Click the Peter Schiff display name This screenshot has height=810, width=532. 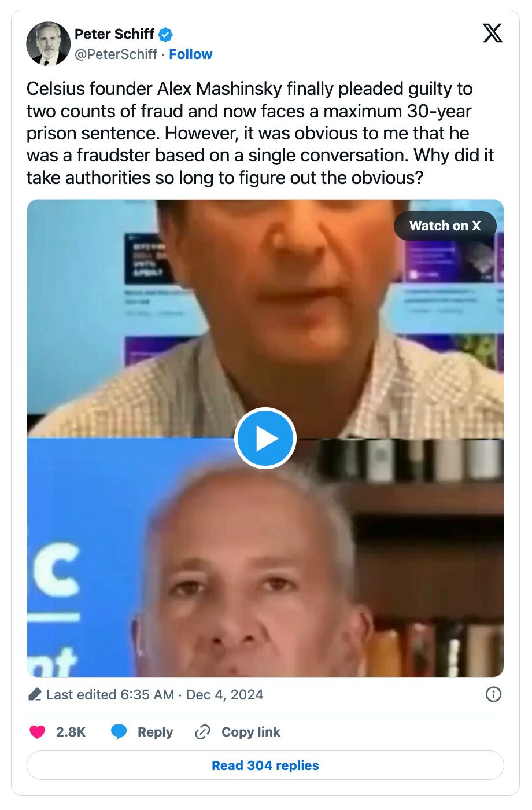tap(114, 34)
